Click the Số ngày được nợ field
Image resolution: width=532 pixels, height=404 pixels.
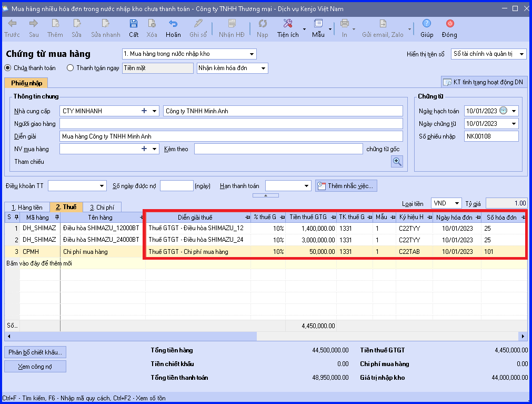[x=177, y=186]
